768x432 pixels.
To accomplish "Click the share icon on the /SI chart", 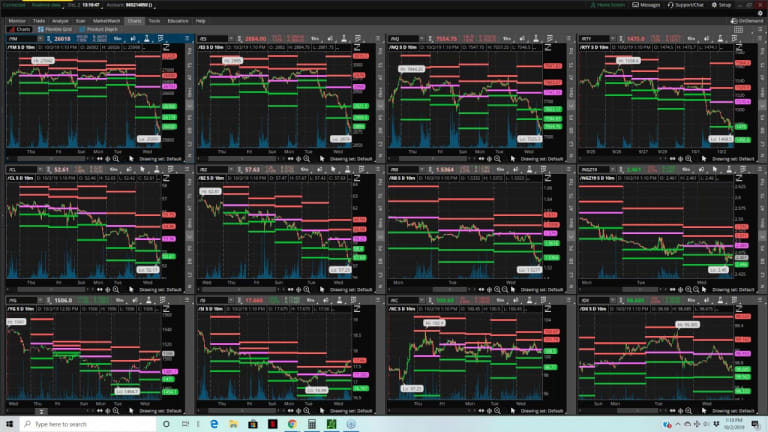I will [326, 300].
